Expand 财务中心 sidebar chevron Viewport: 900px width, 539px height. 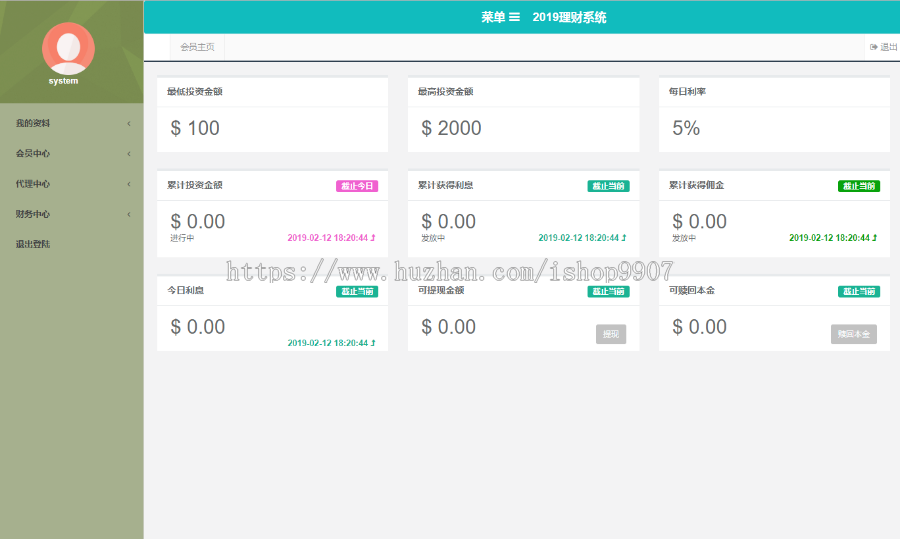coord(129,214)
